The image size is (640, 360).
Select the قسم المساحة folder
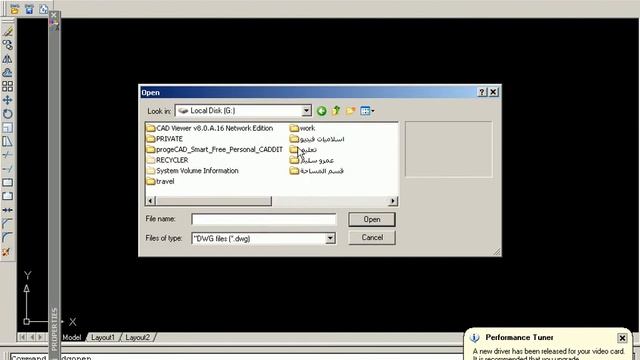pos(317,171)
